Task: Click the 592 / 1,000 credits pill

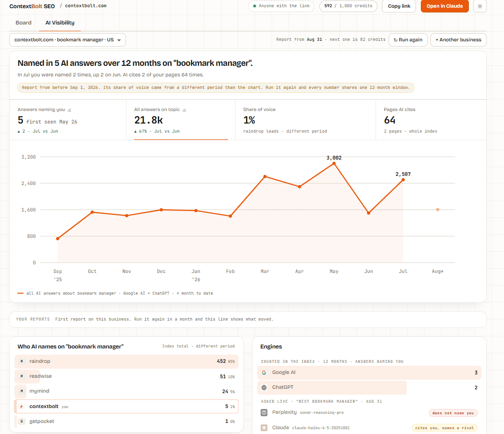Action: 348,6
